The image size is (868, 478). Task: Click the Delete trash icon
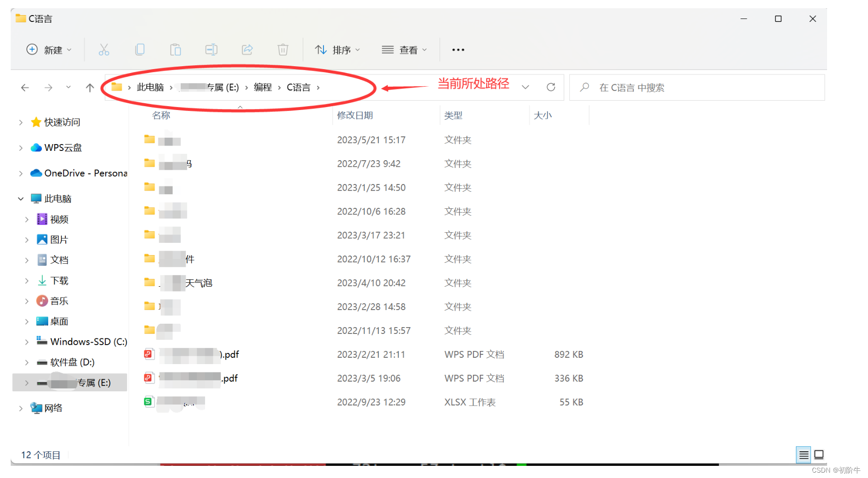[x=283, y=50]
